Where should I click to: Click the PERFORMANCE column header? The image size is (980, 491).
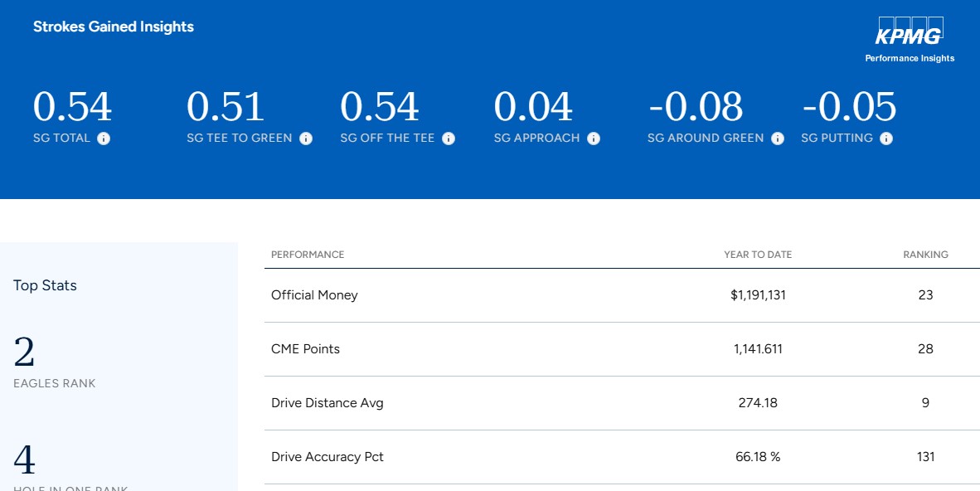308,255
